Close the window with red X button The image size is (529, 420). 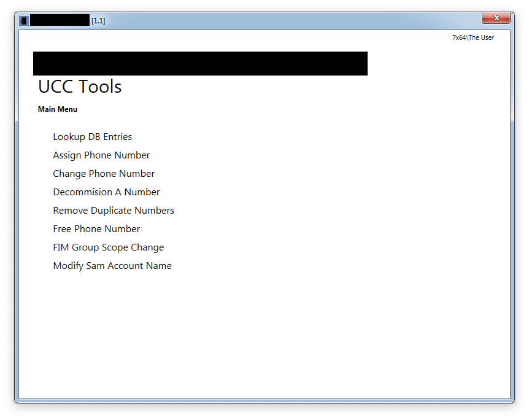click(x=496, y=18)
